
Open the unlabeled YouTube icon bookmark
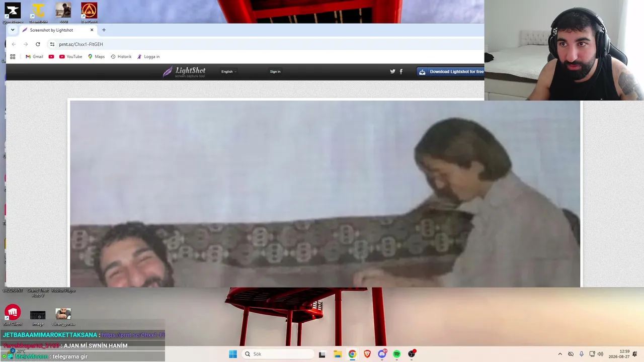[x=51, y=57]
